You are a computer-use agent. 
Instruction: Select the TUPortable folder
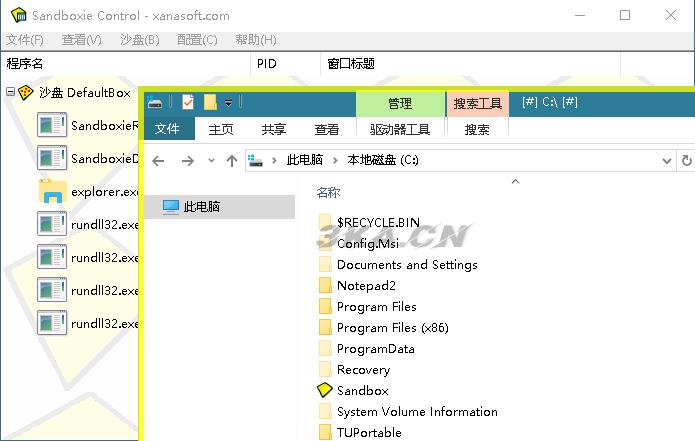coord(369,432)
